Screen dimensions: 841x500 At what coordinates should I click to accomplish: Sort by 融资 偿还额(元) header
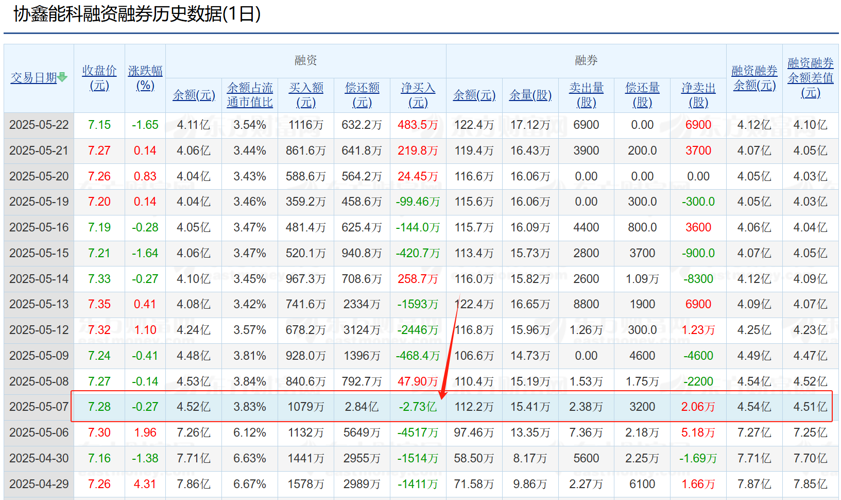point(362,94)
